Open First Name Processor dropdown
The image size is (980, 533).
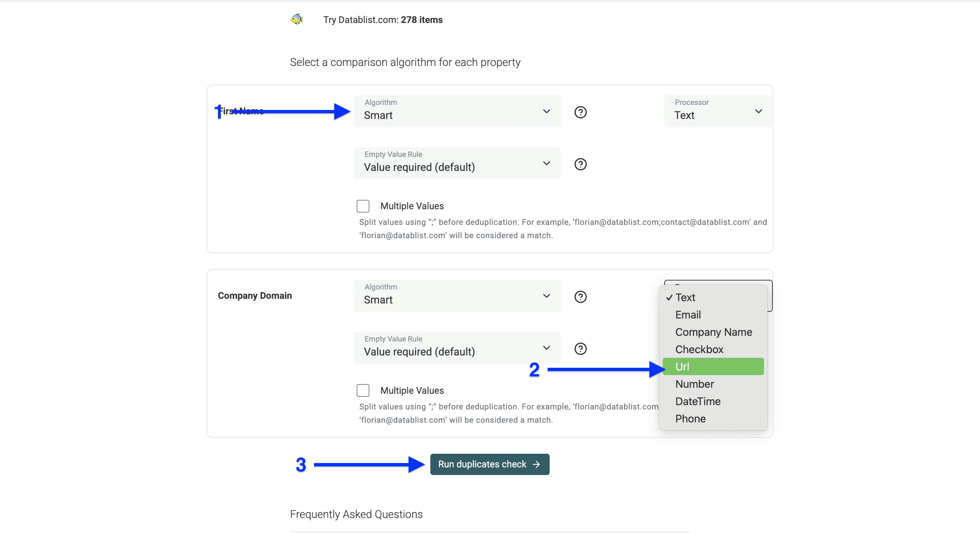coord(717,111)
